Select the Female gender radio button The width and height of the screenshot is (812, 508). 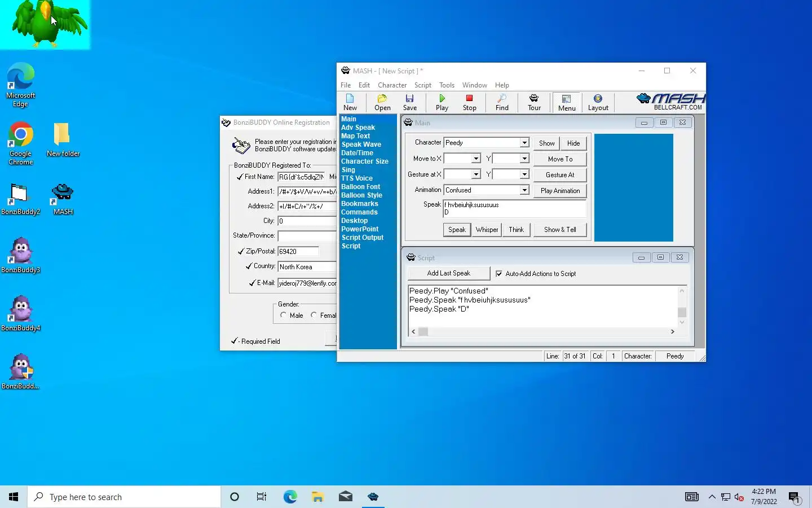314,315
